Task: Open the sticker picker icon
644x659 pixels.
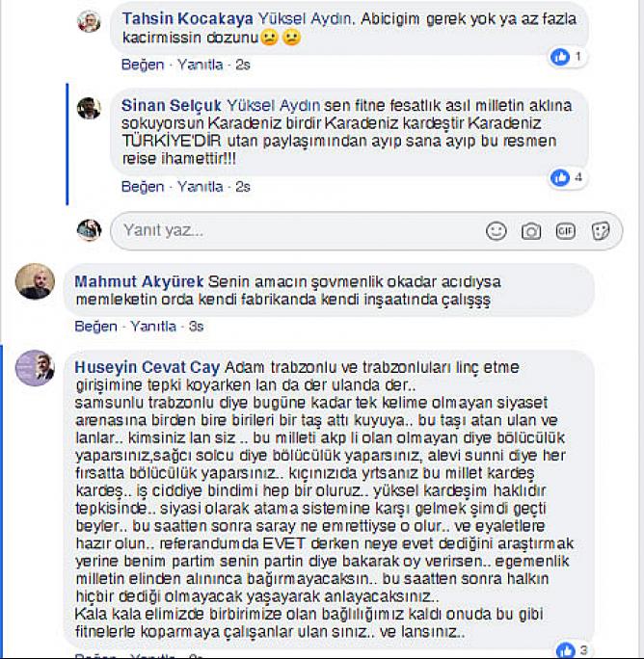Action: coord(601,230)
